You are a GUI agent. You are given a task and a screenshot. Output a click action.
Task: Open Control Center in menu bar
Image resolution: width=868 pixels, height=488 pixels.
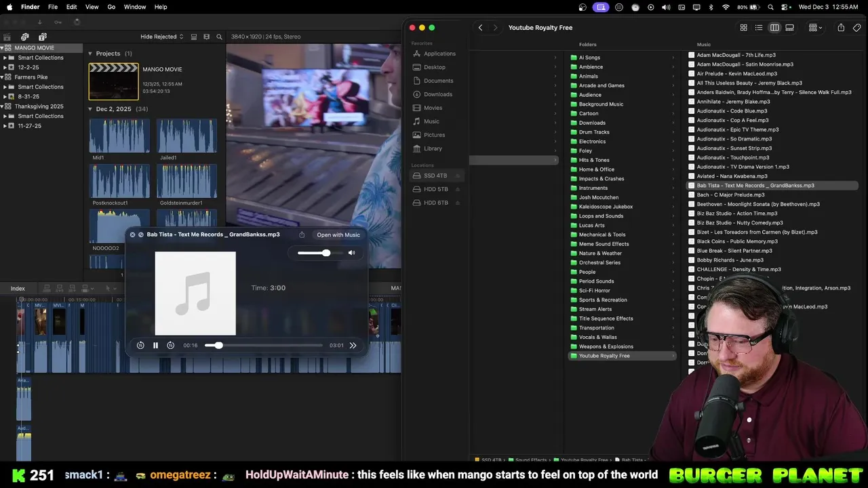pos(785,7)
